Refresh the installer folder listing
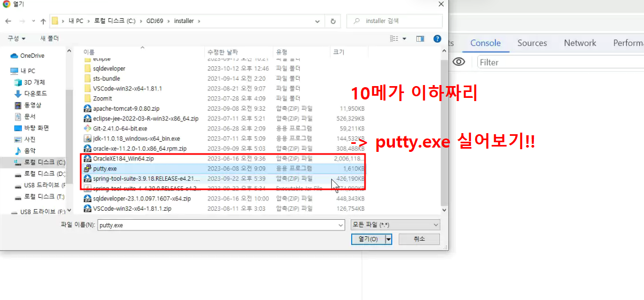Screen dimensions: 644x300 point(333,21)
